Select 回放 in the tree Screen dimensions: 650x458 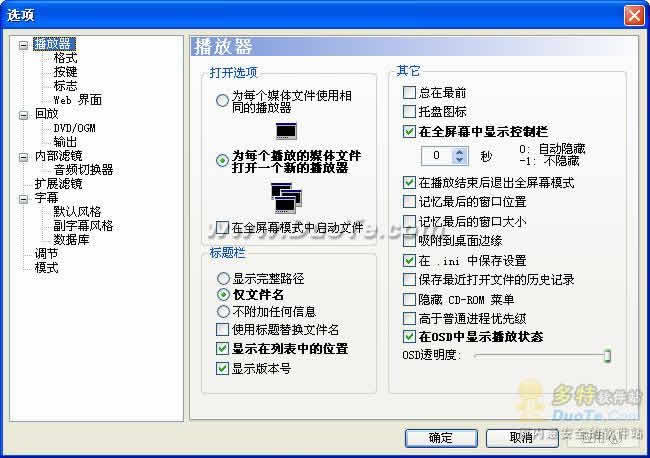[46, 114]
